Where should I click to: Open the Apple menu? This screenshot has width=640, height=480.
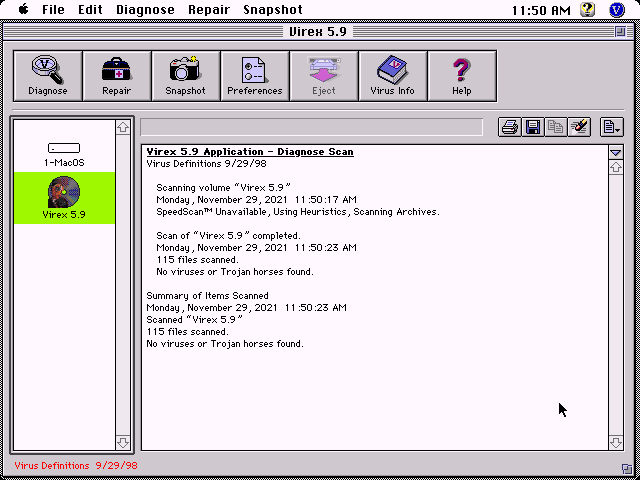tap(23, 9)
